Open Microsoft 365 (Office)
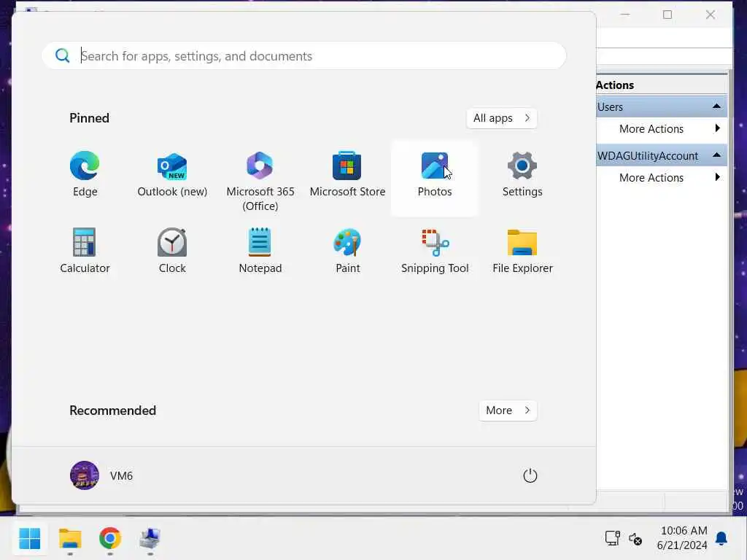747x560 pixels. pos(260,180)
